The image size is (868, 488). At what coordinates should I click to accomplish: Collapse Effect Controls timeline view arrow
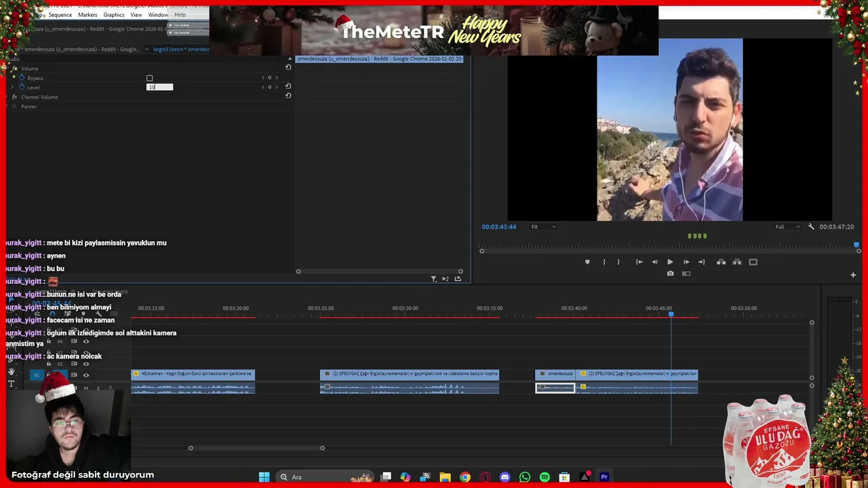[x=290, y=59]
